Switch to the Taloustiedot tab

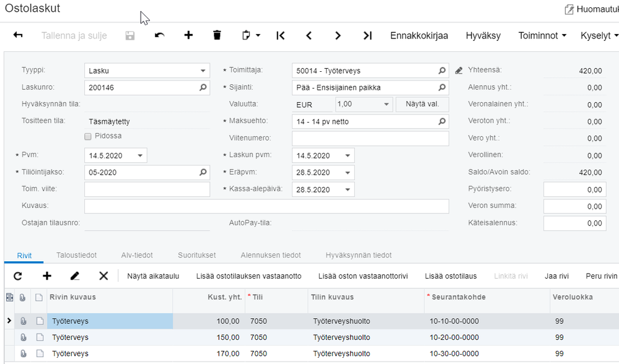coord(77,255)
